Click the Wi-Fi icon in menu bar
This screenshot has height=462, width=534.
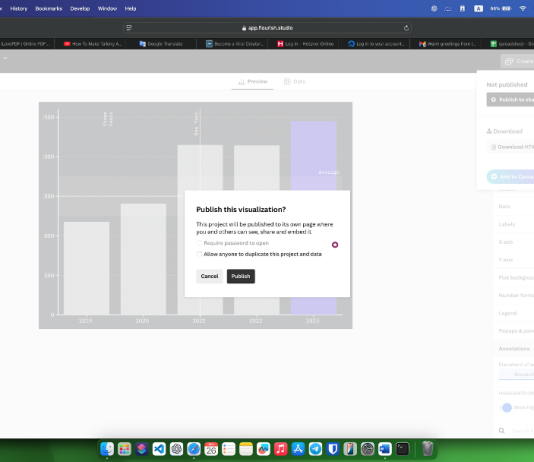point(523,9)
